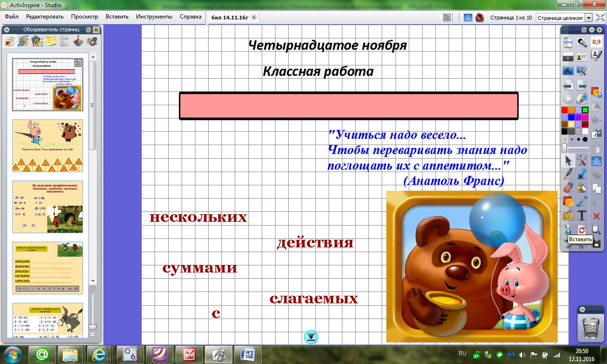
Task: Select the Connector tool
Action: (x=582, y=202)
